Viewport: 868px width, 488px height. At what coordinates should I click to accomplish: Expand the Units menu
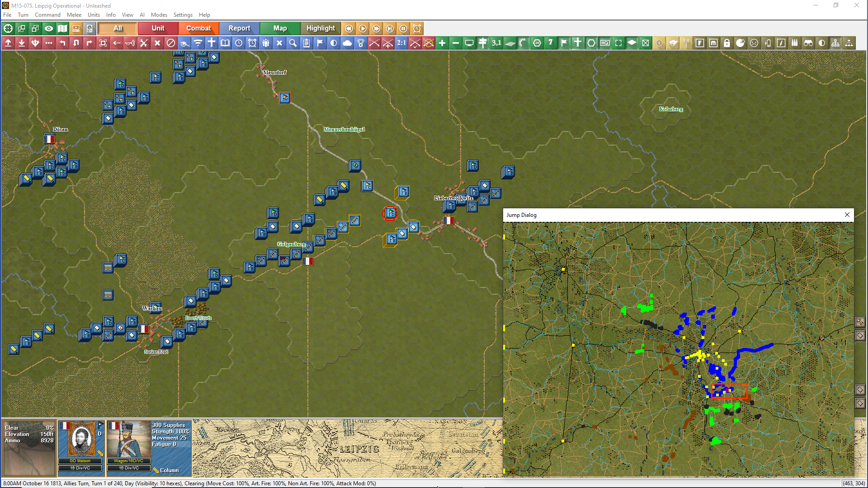[94, 15]
